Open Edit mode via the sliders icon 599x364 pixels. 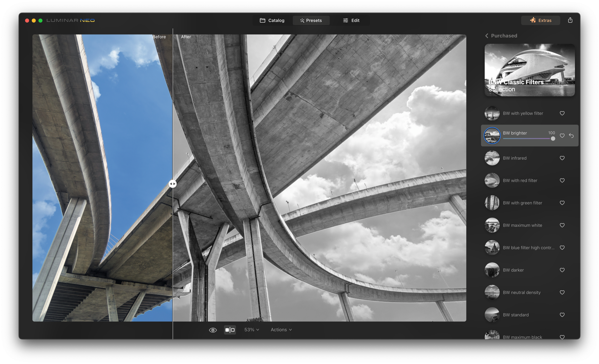click(x=345, y=20)
